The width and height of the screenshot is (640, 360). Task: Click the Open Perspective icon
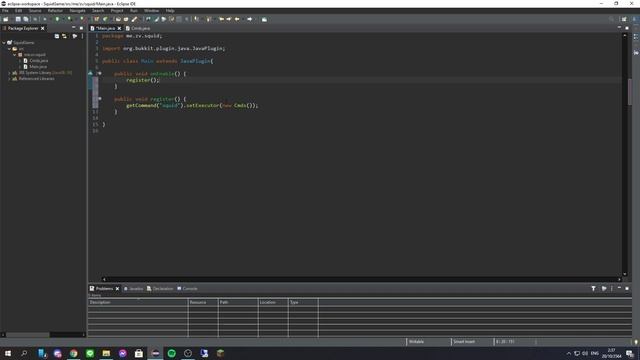click(x=624, y=19)
